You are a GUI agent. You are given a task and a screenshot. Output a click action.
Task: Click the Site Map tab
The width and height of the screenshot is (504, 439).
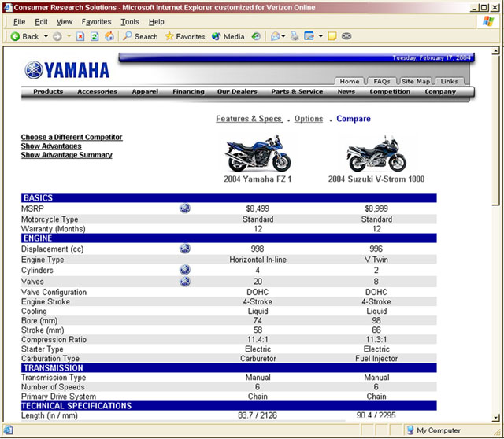pyautogui.click(x=416, y=81)
